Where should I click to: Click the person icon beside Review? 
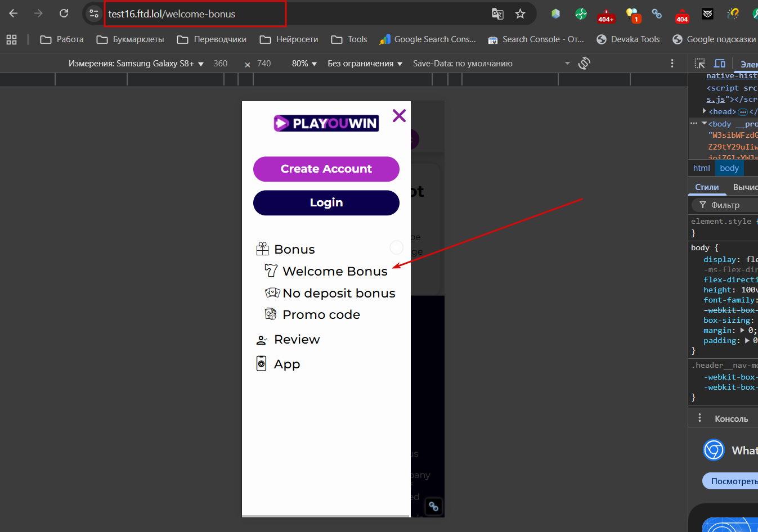[x=262, y=340]
